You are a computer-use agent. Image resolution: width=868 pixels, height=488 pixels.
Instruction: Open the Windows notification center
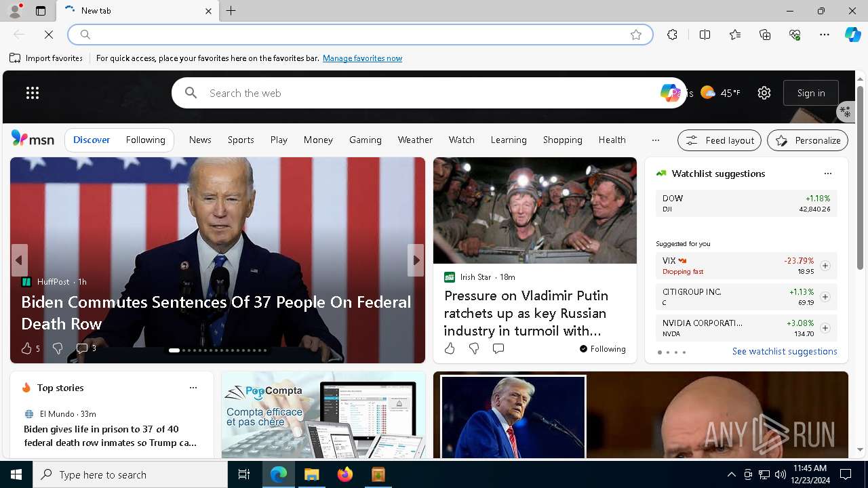pos(846,474)
